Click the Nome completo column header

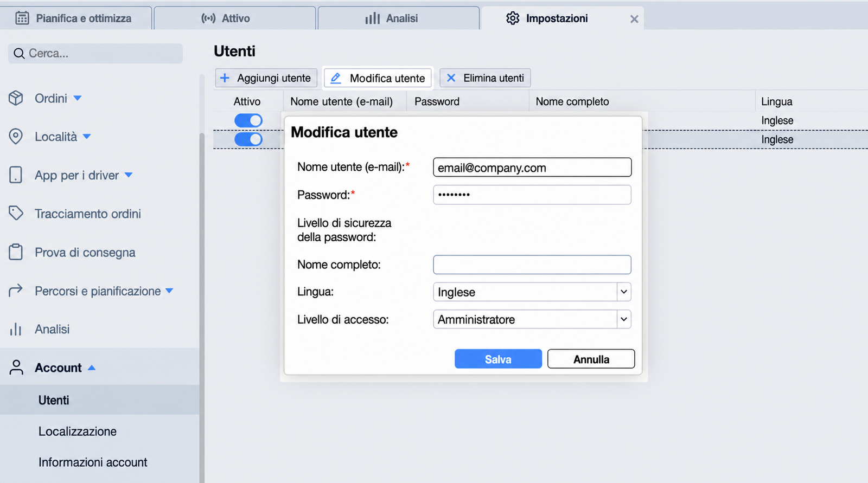(572, 101)
